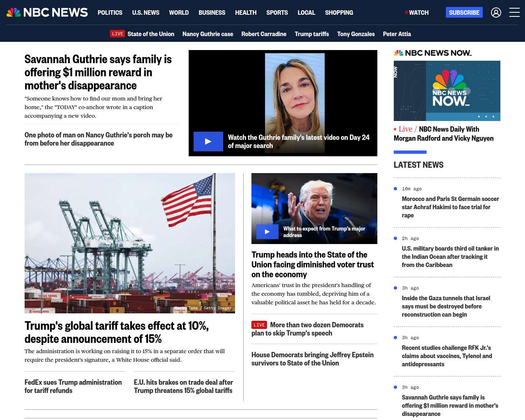
Task: Read the FedEx sues Trump administration story
Action: click(x=73, y=386)
